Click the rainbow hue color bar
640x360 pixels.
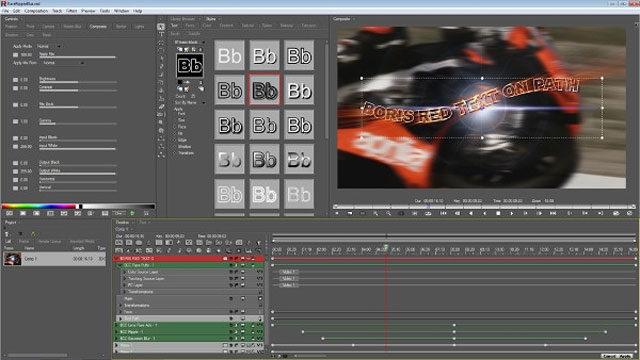pyautogui.click(x=39, y=207)
